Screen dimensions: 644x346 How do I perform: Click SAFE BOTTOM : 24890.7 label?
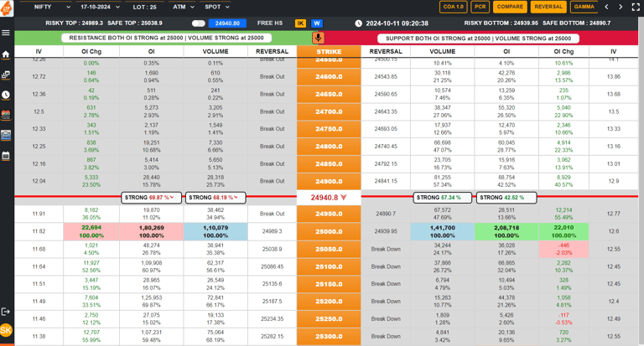[577, 23]
